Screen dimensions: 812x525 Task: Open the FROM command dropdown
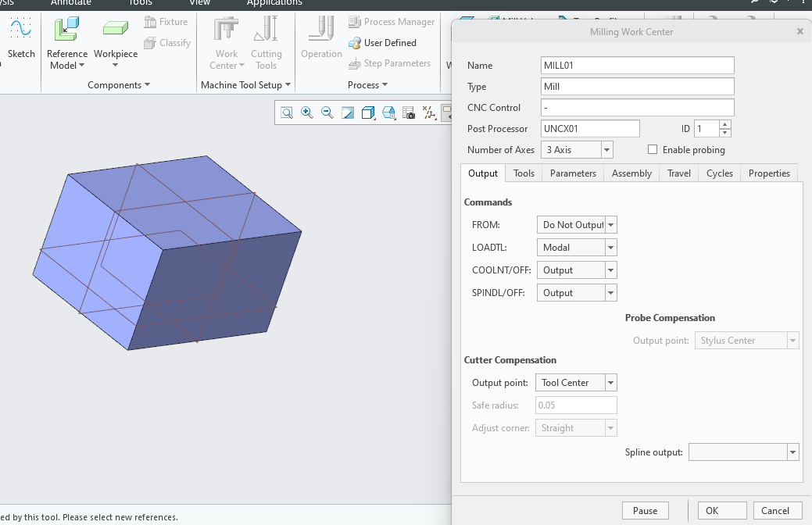[x=610, y=225]
